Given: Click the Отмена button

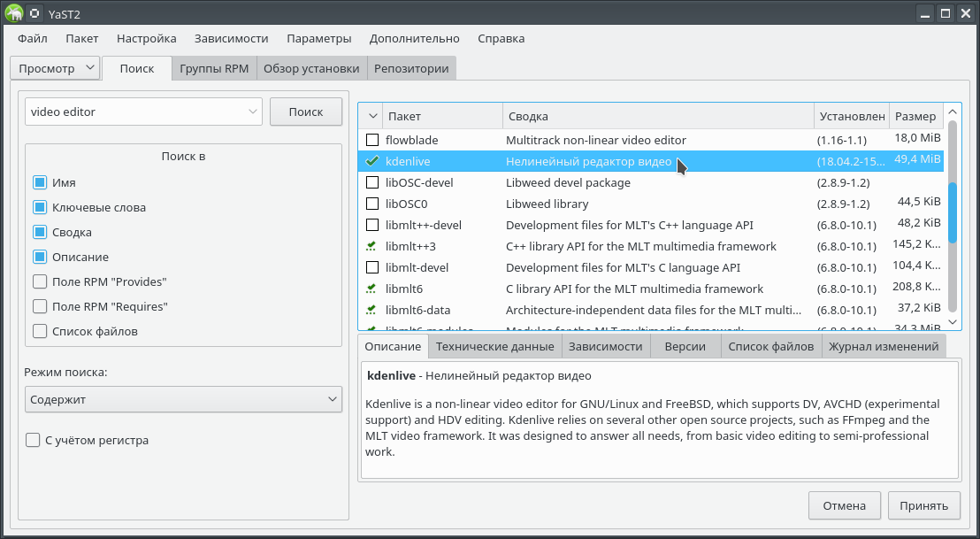Looking at the screenshot, I should (x=845, y=506).
